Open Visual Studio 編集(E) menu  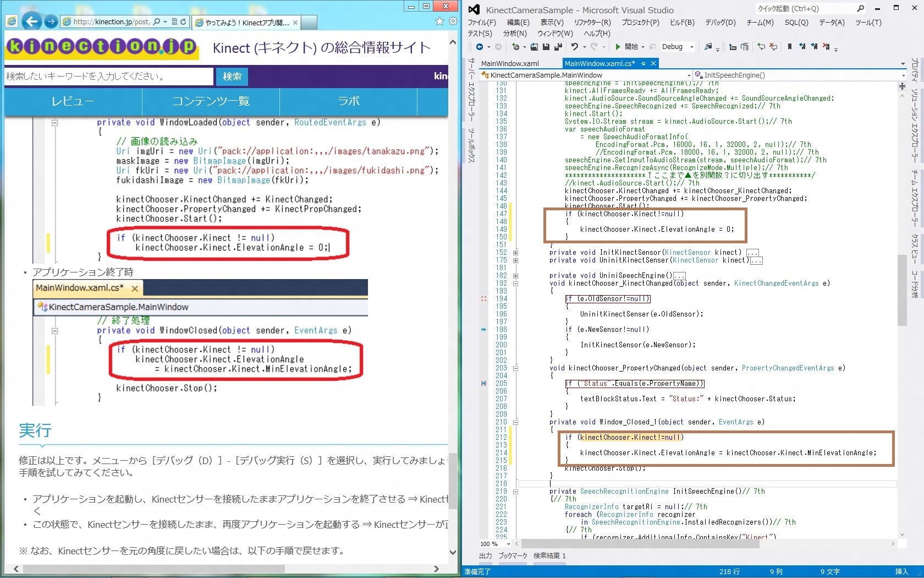tap(518, 23)
